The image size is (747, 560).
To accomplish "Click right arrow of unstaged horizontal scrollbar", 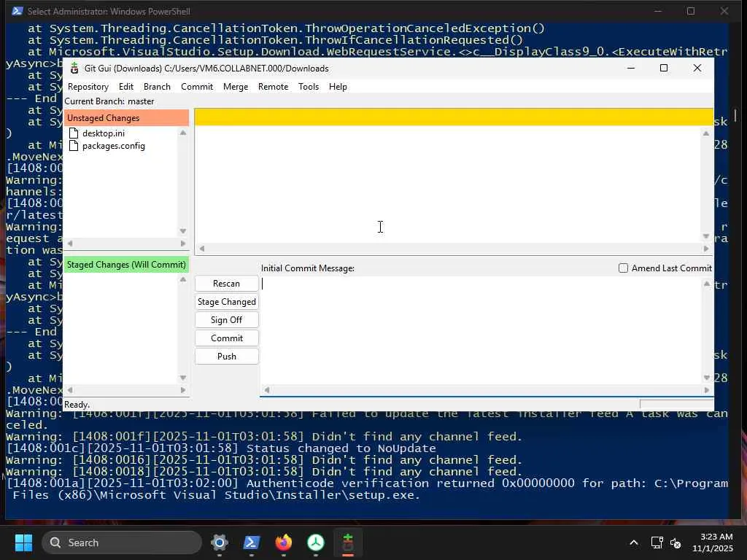I will (183, 244).
